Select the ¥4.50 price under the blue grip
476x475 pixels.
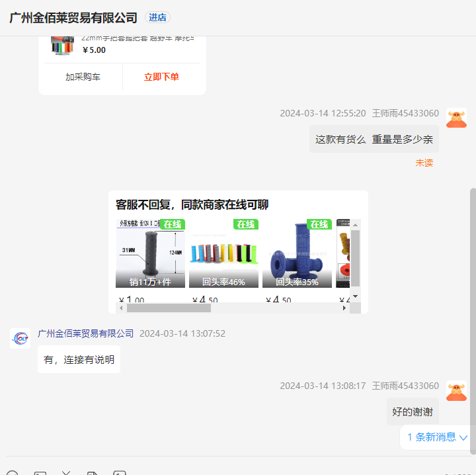point(279,300)
